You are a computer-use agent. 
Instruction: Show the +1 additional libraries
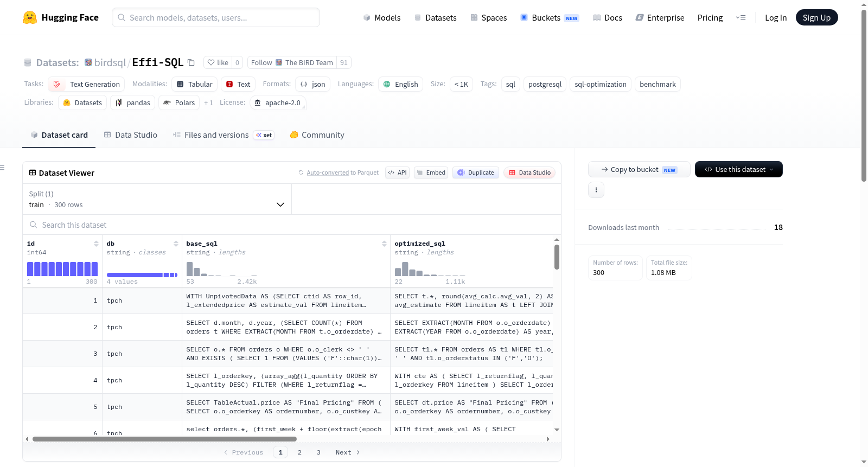click(208, 103)
